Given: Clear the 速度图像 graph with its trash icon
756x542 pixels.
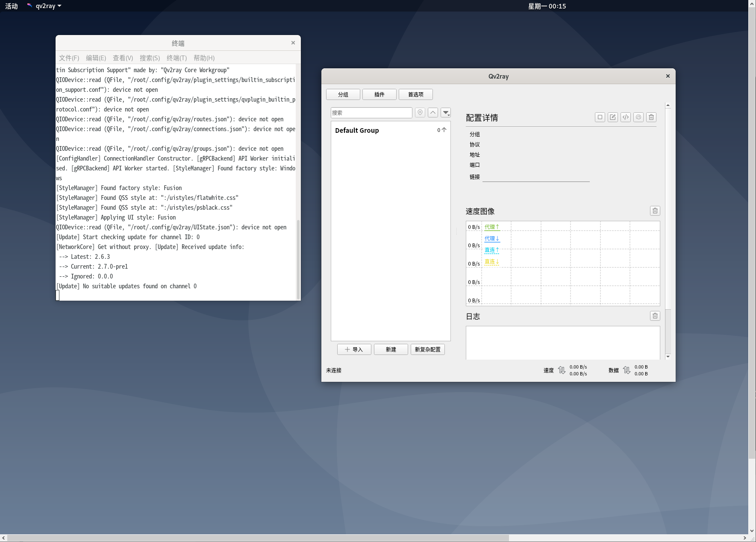Looking at the screenshot, I should point(655,211).
